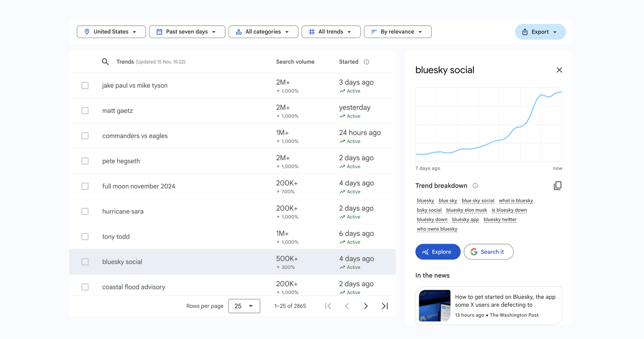
Task: Check the coastal flood advisory checkbox
Action: tap(85, 287)
